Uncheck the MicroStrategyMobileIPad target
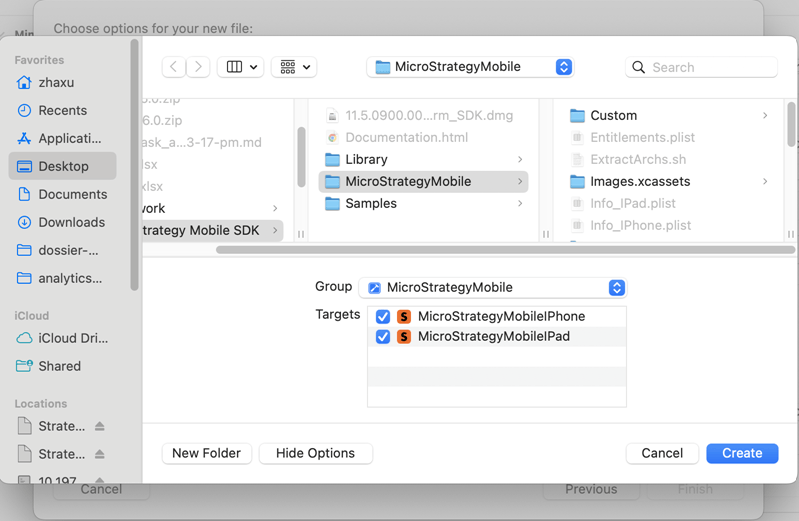The height and width of the screenshot is (521, 799). 383,337
